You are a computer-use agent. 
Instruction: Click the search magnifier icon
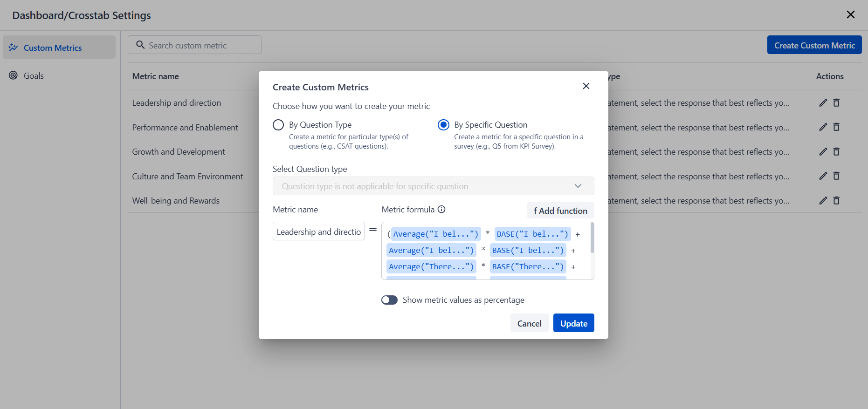(x=140, y=45)
